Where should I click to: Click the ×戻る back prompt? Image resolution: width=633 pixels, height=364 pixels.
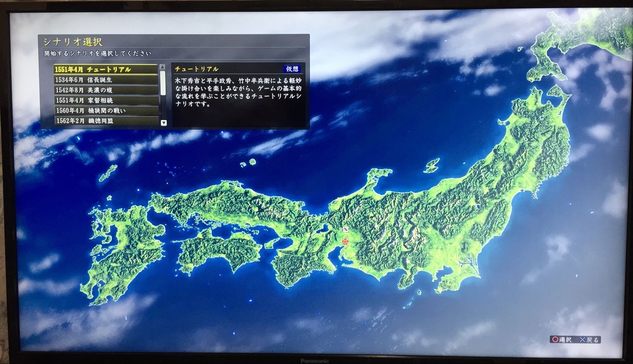click(x=589, y=339)
